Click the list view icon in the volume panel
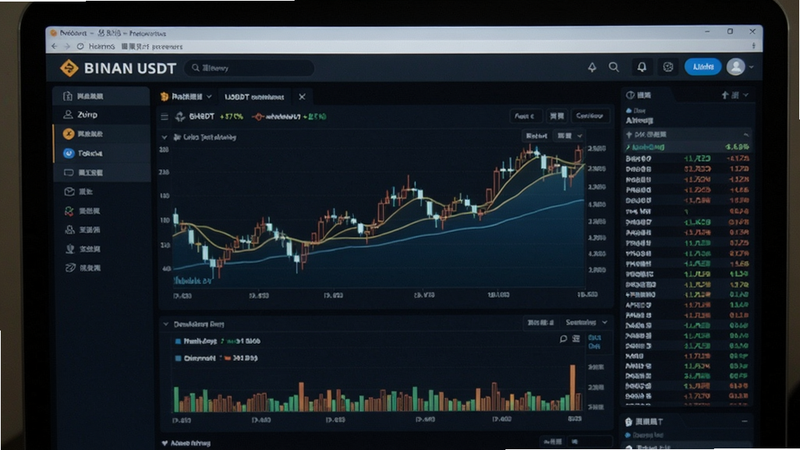Viewport: 800px width, 450px height. pos(576,339)
